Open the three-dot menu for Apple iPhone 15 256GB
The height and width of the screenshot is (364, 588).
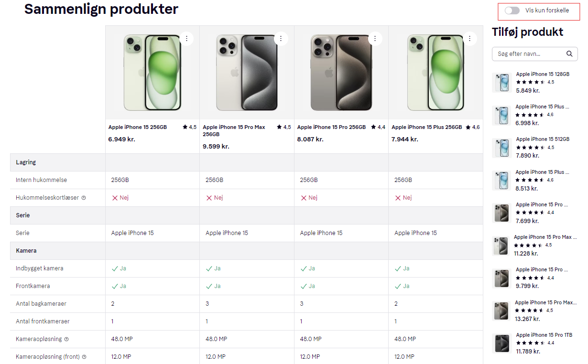click(x=186, y=38)
